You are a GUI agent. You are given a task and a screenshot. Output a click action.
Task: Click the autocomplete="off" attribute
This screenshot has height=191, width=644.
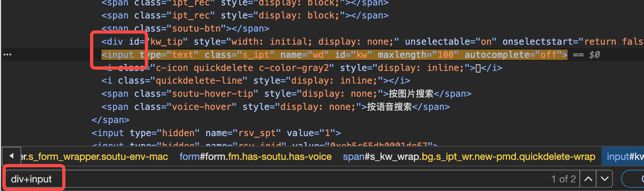tap(513, 55)
